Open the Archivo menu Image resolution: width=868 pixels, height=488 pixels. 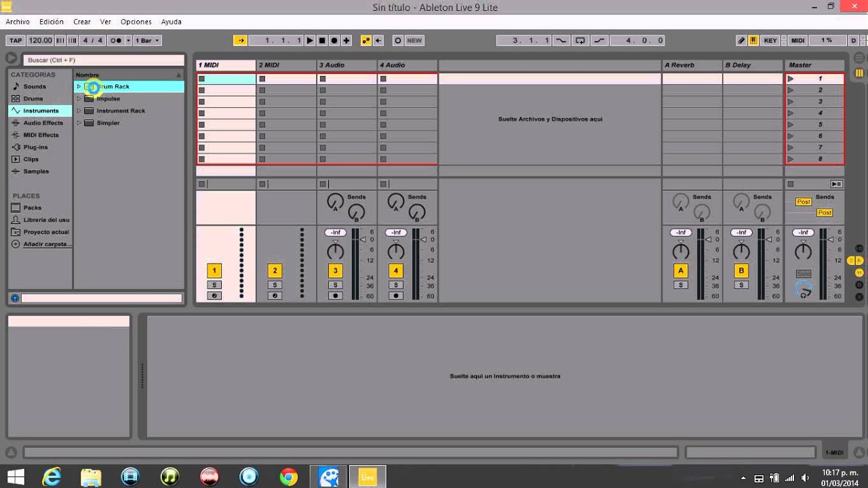pos(18,22)
